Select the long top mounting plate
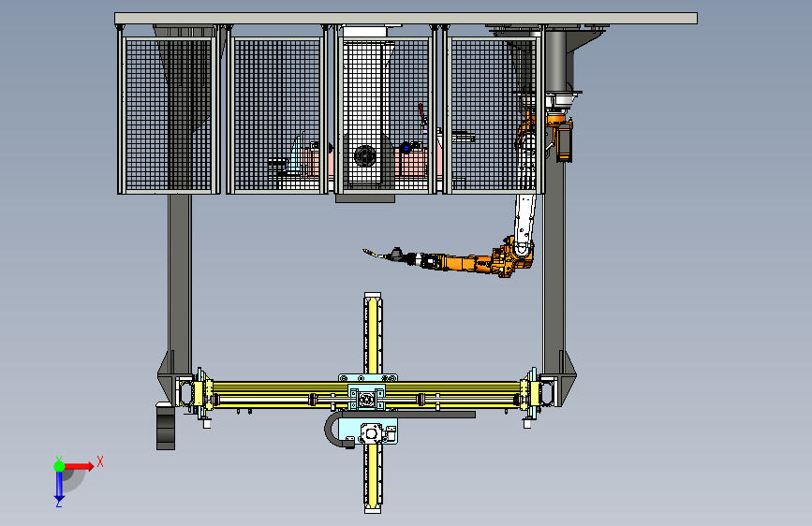This screenshot has height=526, width=812. pos(406,19)
